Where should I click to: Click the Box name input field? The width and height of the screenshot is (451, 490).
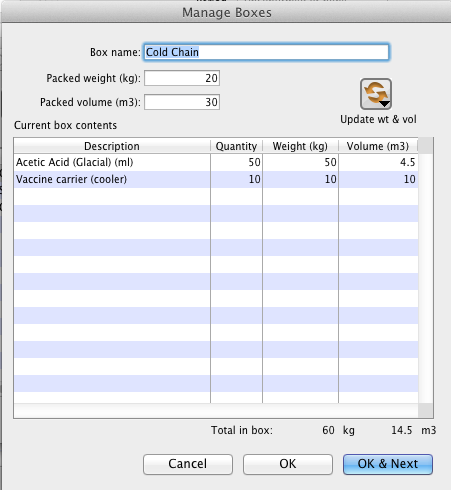click(x=266, y=52)
